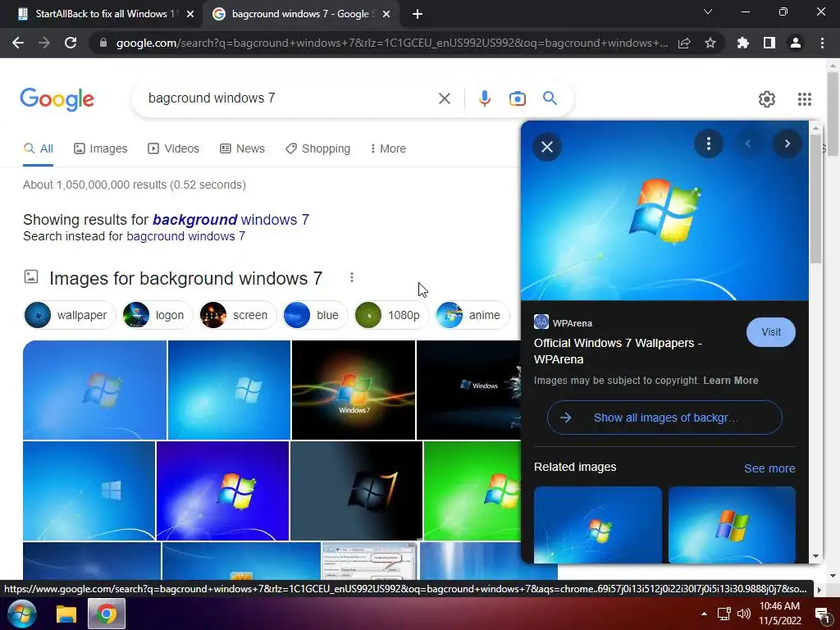Open Official Windows 7 Wallpapers title link
Viewport: 840px width, 630px height.
pyautogui.click(x=618, y=351)
